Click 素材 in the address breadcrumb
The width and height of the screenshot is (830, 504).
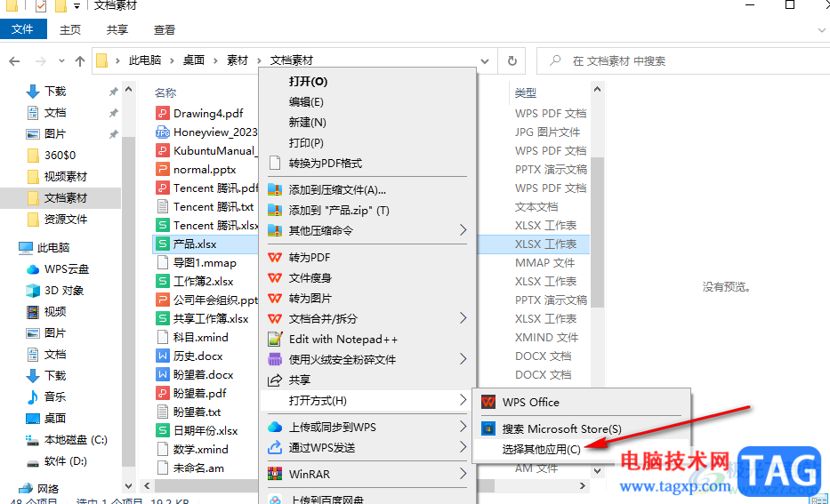pyautogui.click(x=238, y=60)
